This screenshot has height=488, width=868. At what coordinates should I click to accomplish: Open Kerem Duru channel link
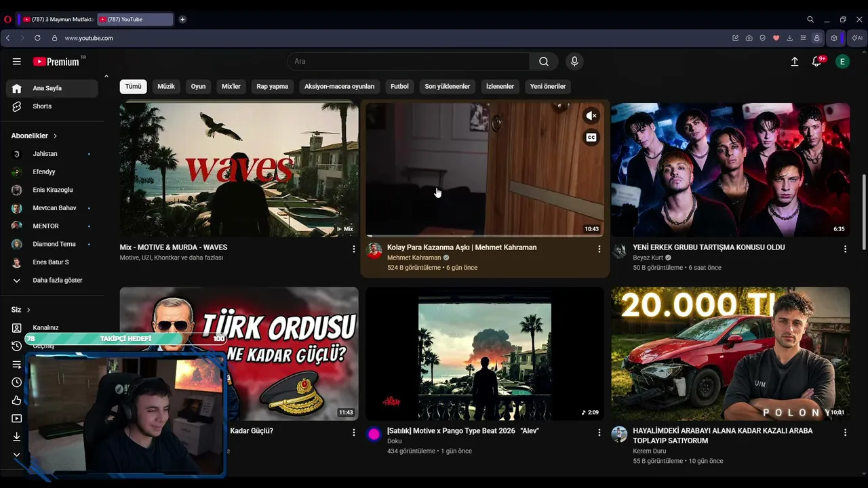pos(650,451)
